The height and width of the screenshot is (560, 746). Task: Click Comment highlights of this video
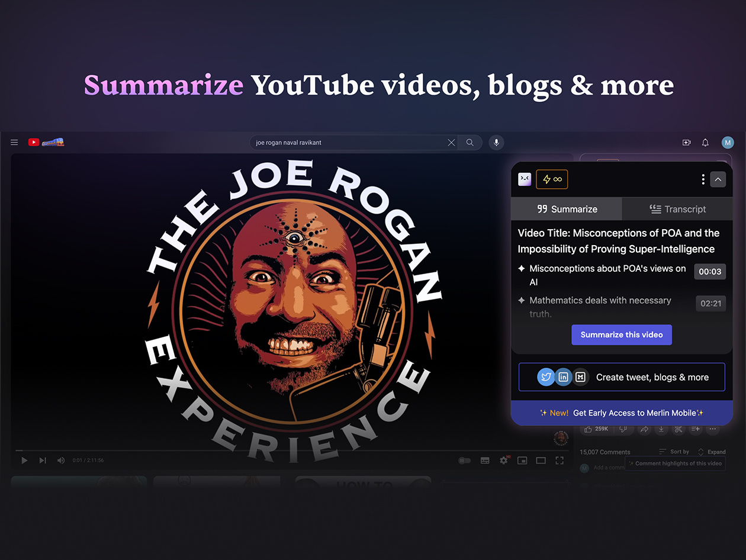click(676, 464)
